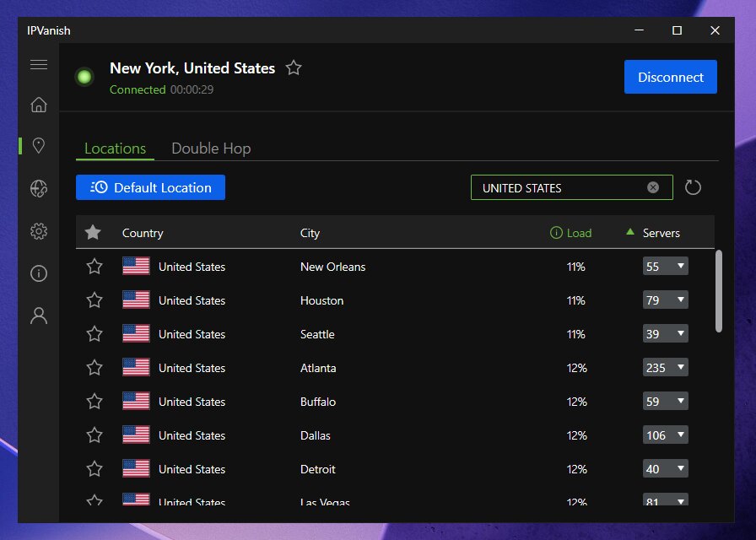
Task: Click the Default Location button
Action: tap(150, 187)
